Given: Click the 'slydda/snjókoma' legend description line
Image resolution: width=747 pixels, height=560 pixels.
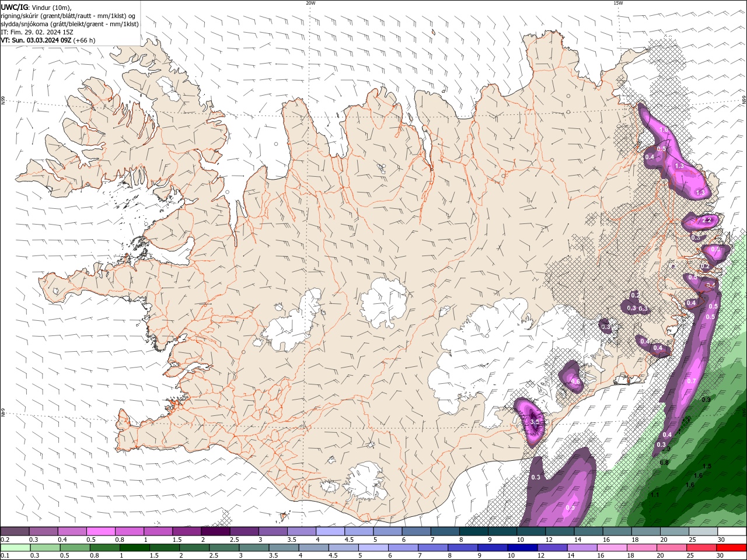Looking at the screenshot, I should tap(70, 24).
